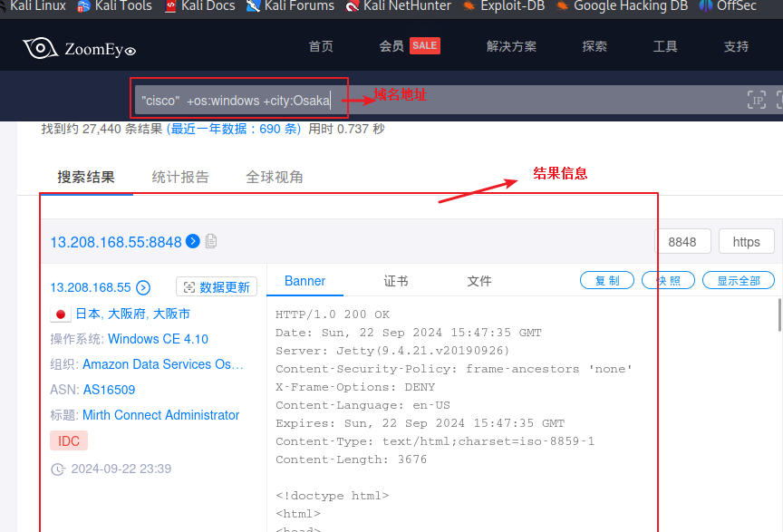Click banner line Content-Length: 3676

tap(351, 459)
